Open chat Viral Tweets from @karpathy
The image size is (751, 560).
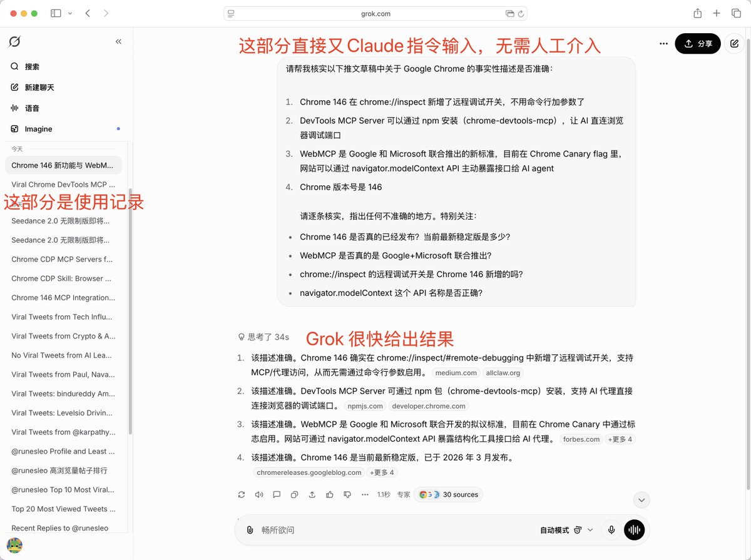tap(63, 432)
